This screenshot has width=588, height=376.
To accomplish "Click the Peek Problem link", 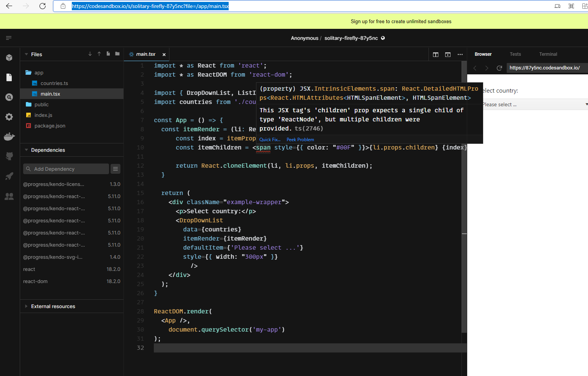I will coord(300,140).
